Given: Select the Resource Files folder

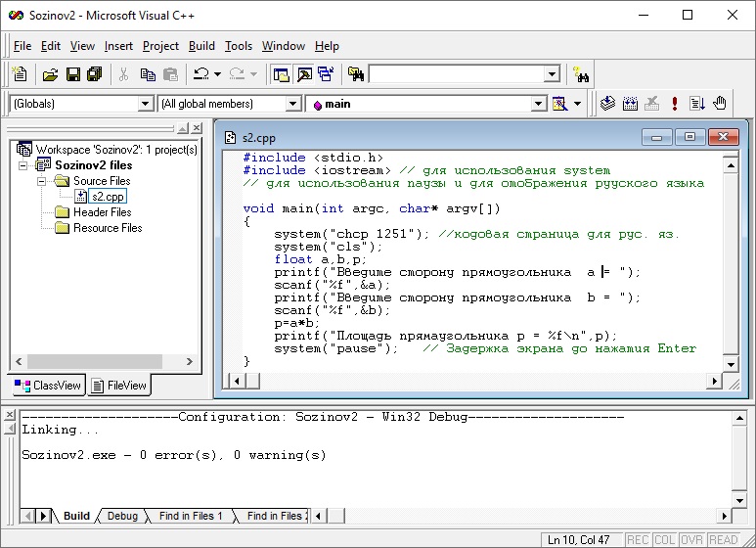Looking at the screenshot, I should pos(108,228).
